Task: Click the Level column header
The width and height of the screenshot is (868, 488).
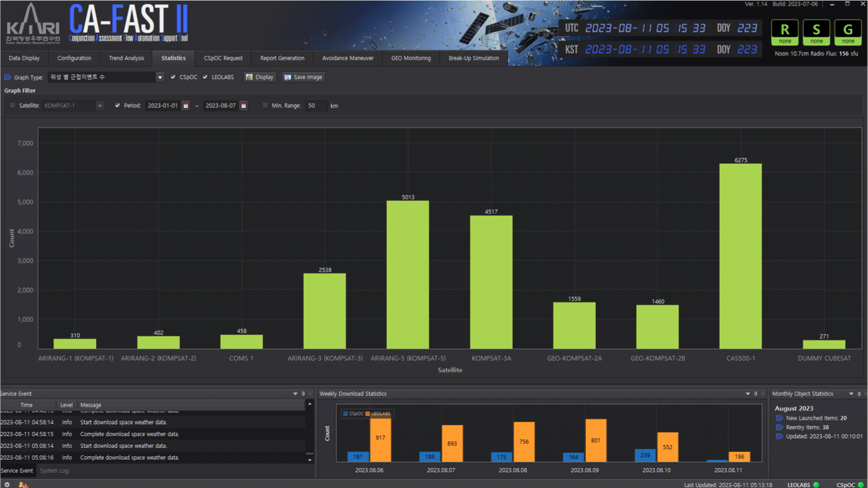Action: pos(66,405)
